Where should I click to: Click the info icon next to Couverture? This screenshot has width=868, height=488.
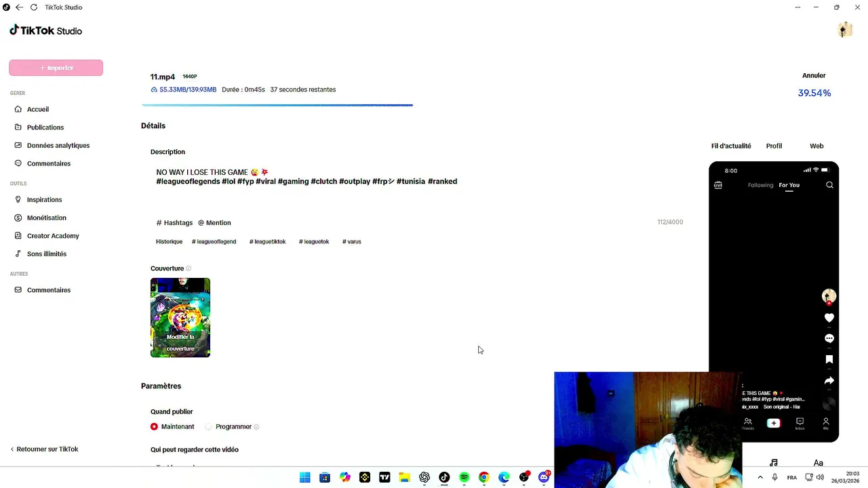pyautogui.click(x=189, y=268)
